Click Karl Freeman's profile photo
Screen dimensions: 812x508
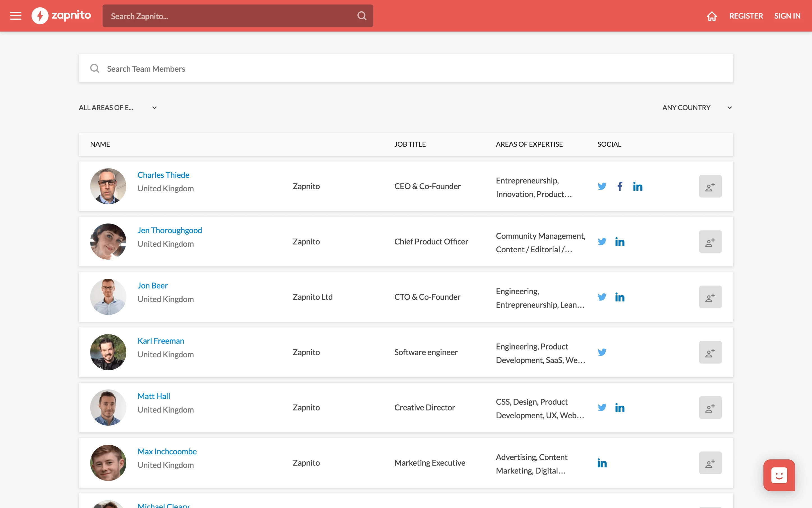[108, 352]
